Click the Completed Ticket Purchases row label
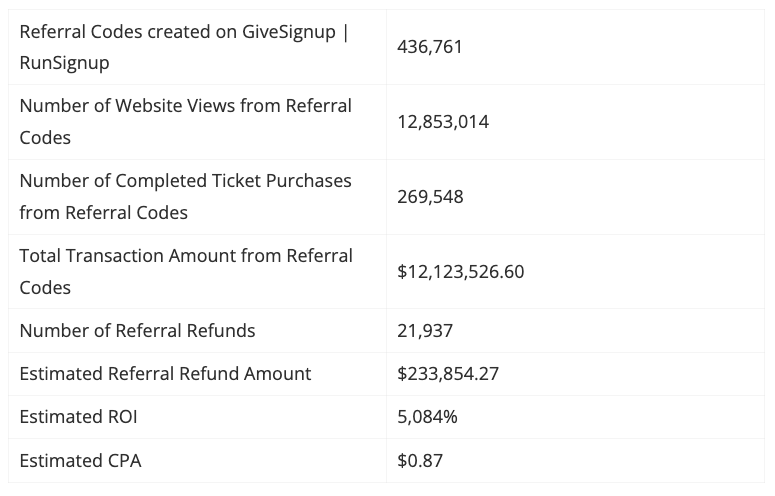The width and height of the screenshot is (775, 496). 185,197
